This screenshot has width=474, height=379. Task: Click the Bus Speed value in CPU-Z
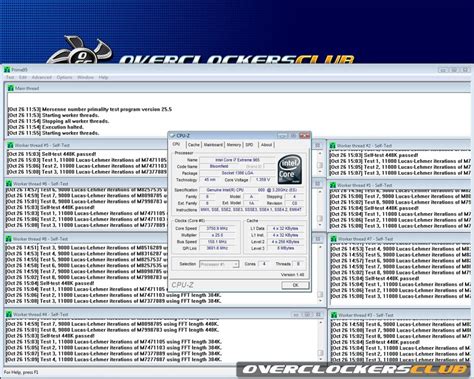pos(217,242)
